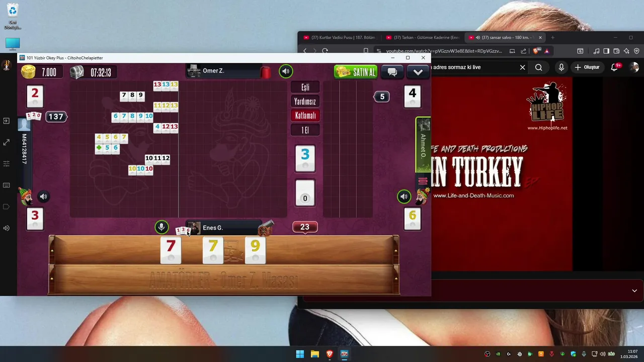Expand the game menu down-arrow
The height and width of the screenshot is (362, 644).
[x=418, y=72]
